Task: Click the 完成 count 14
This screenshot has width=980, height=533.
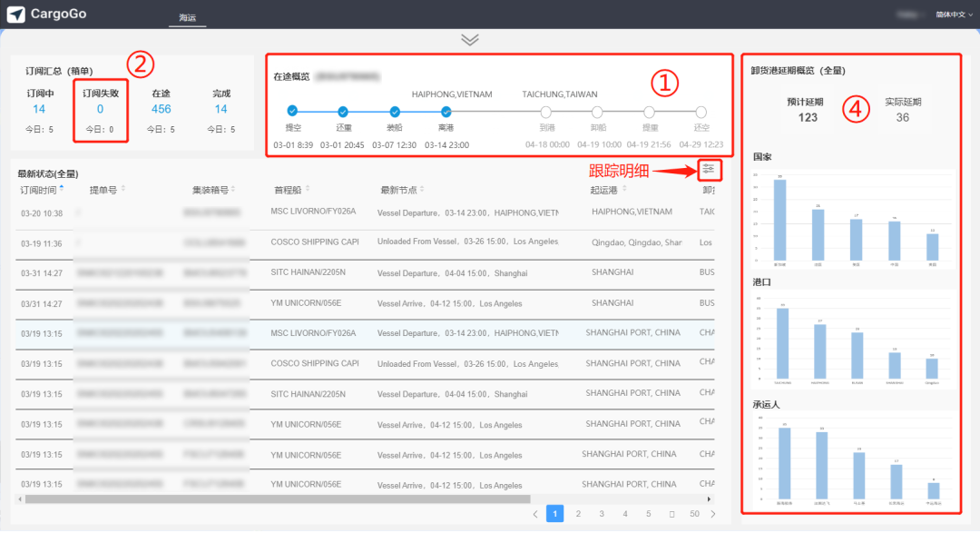Action: [x=221, y=109]
